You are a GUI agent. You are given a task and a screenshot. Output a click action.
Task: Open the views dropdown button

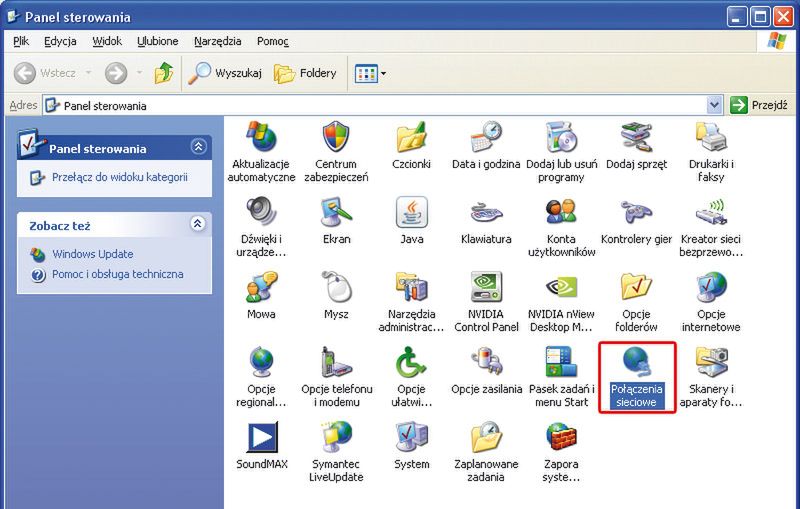[x=370, y=73]
